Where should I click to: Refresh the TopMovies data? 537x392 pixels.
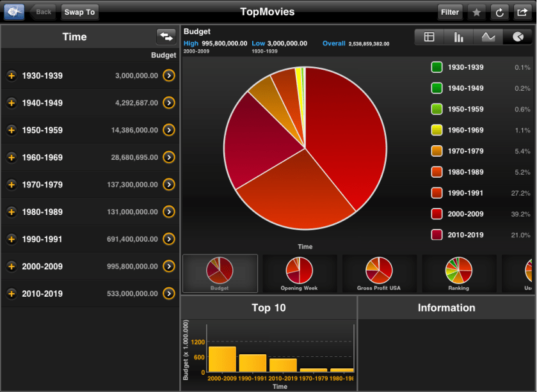pos(499,12)
